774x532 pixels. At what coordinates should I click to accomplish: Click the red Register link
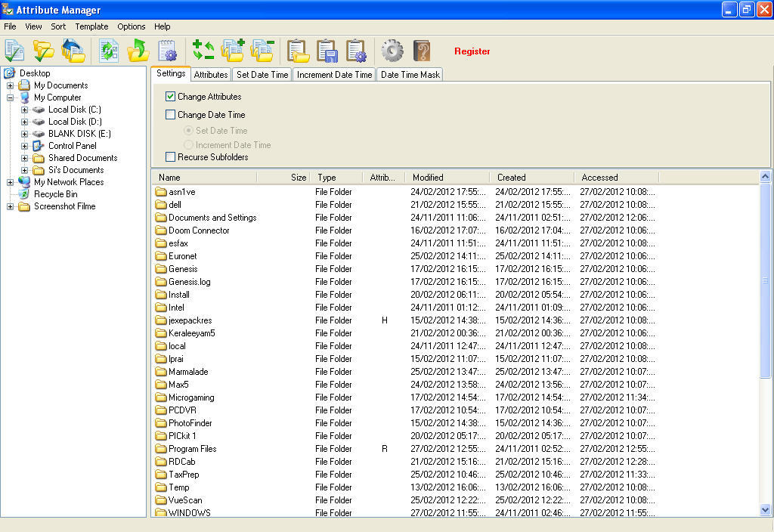click(x=471, y=51)
